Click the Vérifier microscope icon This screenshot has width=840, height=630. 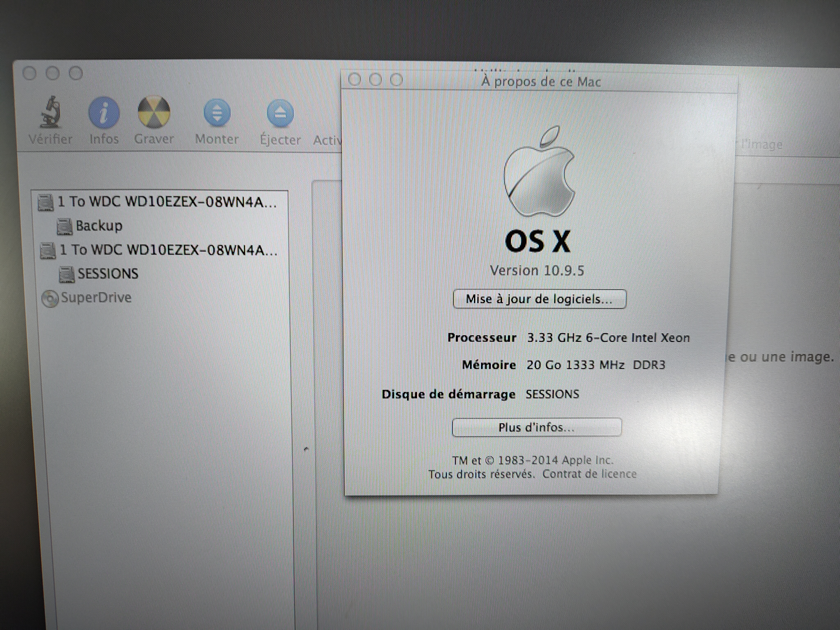point(50,112)
